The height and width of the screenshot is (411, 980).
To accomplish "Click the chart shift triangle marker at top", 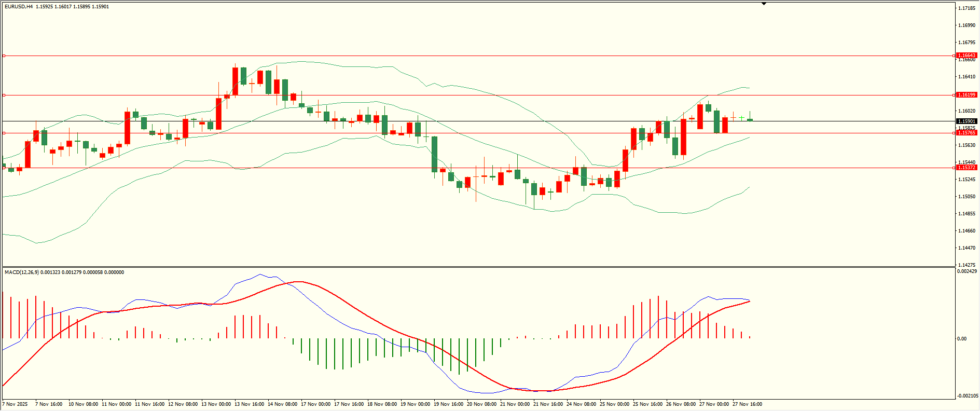I will [x=764, y=4].
